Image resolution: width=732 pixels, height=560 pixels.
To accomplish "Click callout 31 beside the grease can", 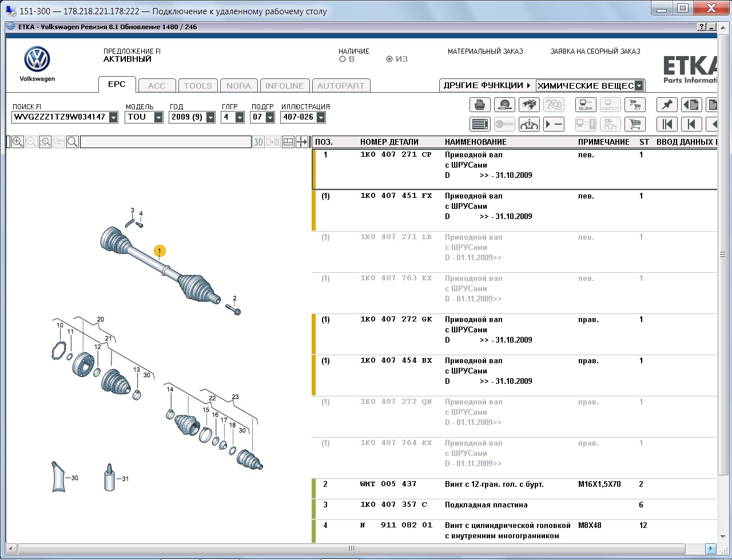I will tap(125, 479).
